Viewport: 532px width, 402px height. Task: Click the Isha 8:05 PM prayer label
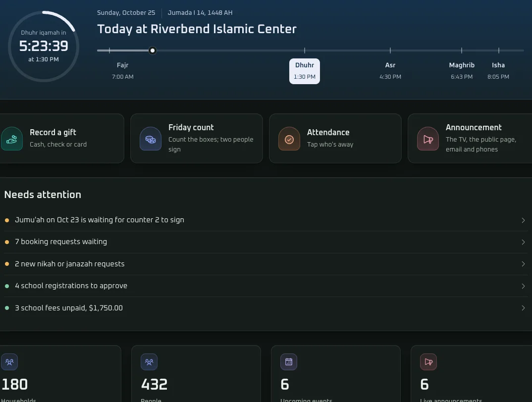(x=498, y=71)
